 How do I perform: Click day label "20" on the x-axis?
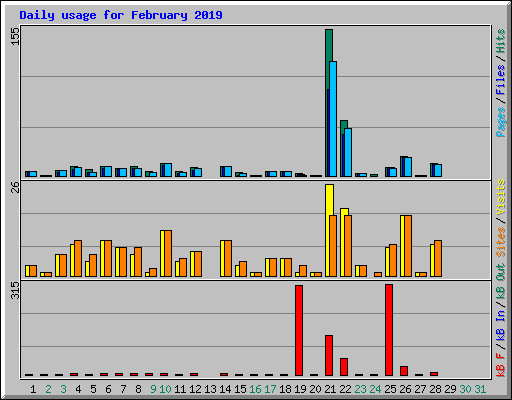[x=315, y=389]
